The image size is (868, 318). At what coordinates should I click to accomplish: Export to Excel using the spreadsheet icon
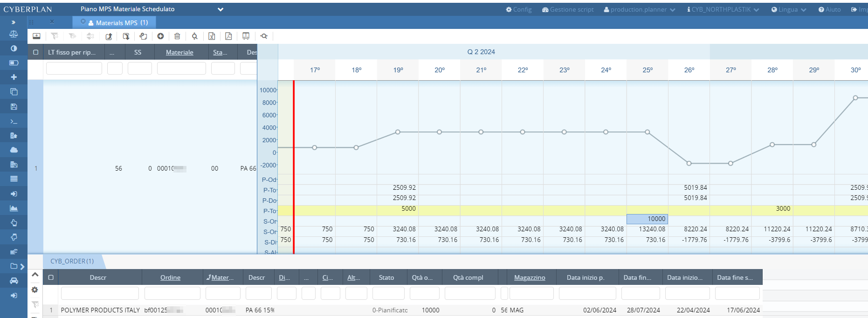click(212, 36)
